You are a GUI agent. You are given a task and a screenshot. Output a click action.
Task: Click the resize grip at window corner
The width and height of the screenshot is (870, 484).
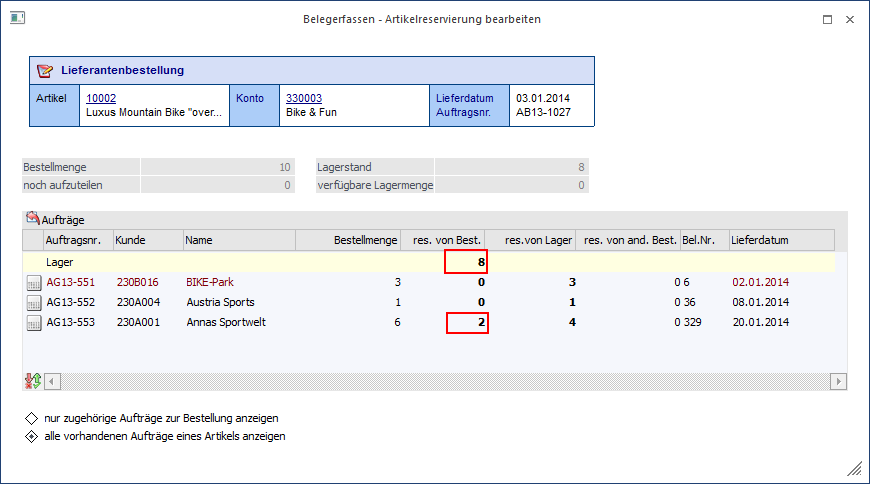(x=854, y=468)
